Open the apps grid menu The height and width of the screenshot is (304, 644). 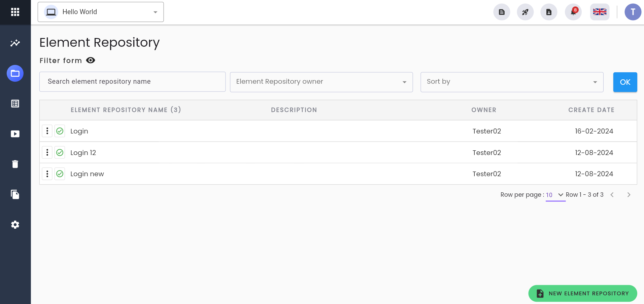pos(15,12)
